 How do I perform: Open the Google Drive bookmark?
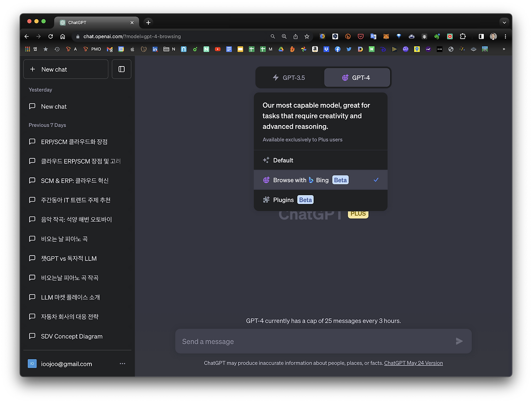point(281,49)
